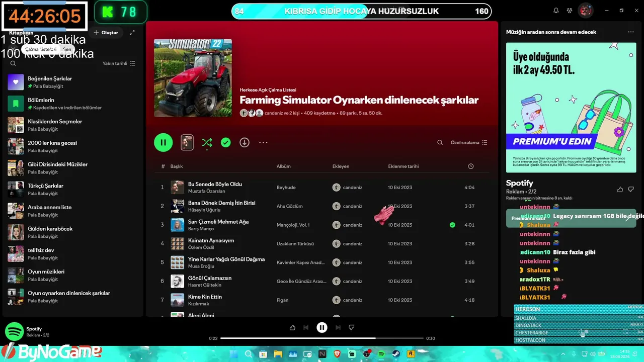Open the notifications bell icon
Image resolution: width=644 pixels, height=362 pixels.
(556, 11)
